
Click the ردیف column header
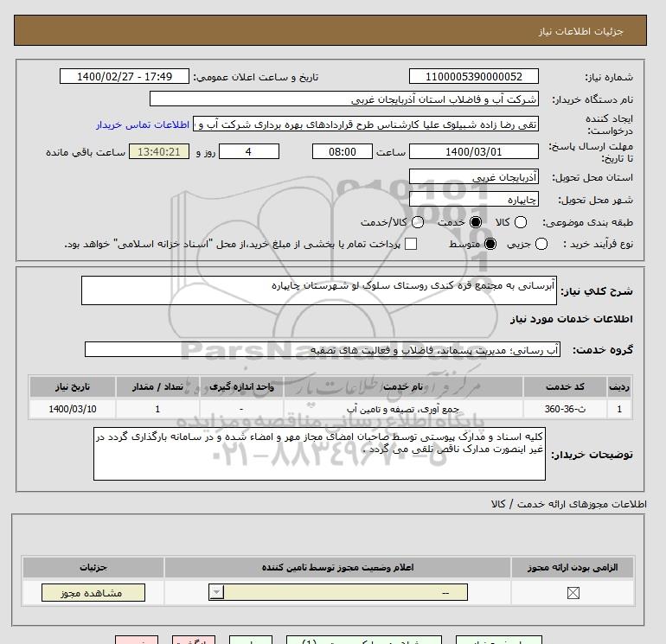point(619,386)
